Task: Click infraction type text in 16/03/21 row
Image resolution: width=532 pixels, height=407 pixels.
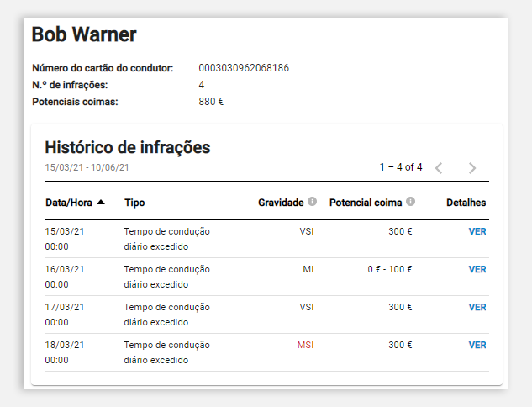Action: pyautogui.click(x=167, y=277)
